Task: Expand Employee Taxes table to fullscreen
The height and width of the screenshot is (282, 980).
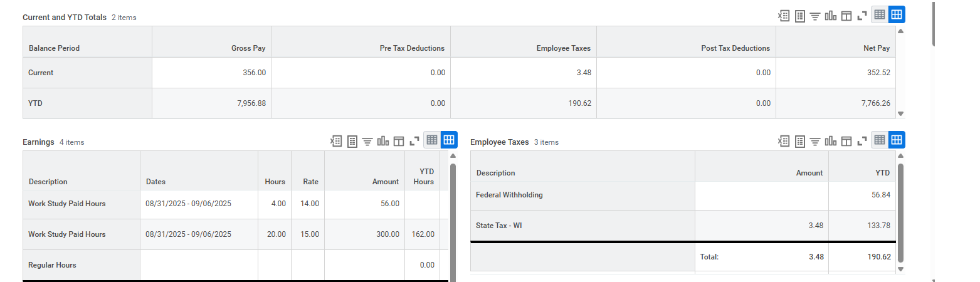Action: (861, 141)
